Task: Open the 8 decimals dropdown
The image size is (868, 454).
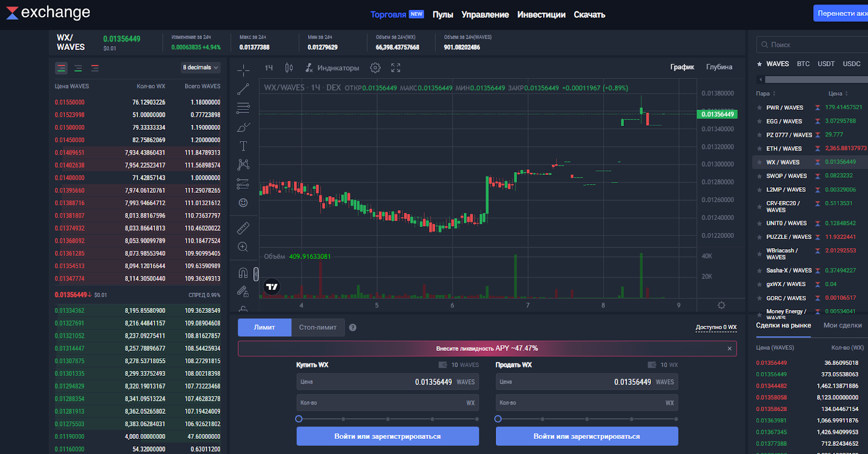Action: point(201,68)
